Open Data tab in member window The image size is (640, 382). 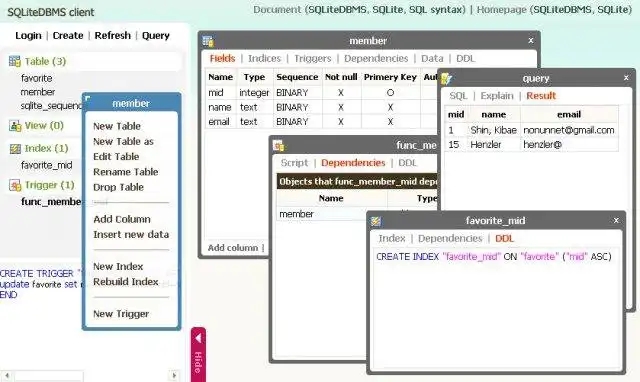pyautogui.click(x=432, y=58)
